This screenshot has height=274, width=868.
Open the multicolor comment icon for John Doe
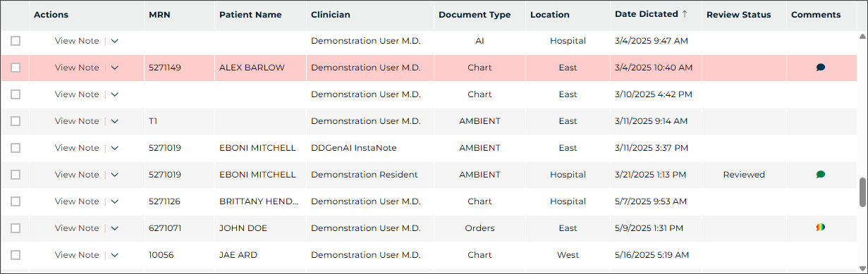[x=821, y=228]
